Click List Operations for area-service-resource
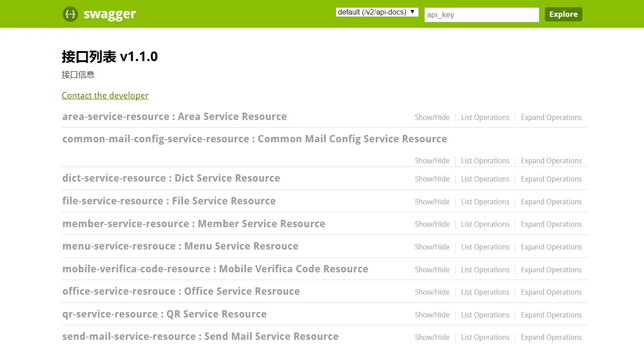This screenshot has width=644, height=354. (485, 117)
